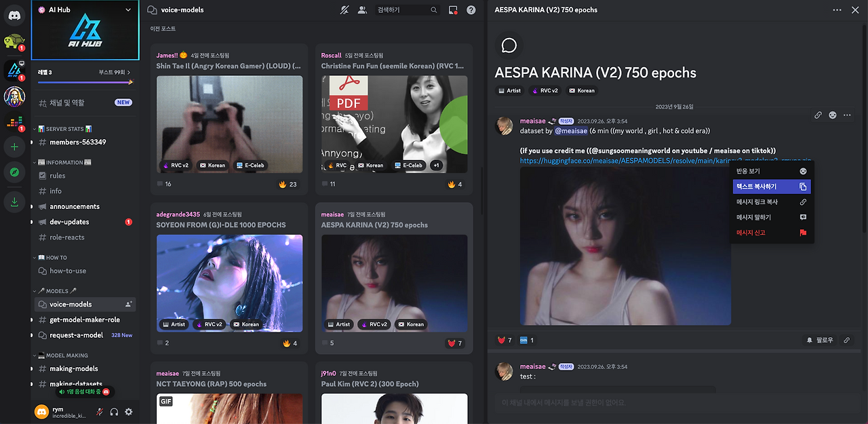Open the inbox icon in header
The width and height of the screenshot is (868, 424).
[x=453, y=10]
